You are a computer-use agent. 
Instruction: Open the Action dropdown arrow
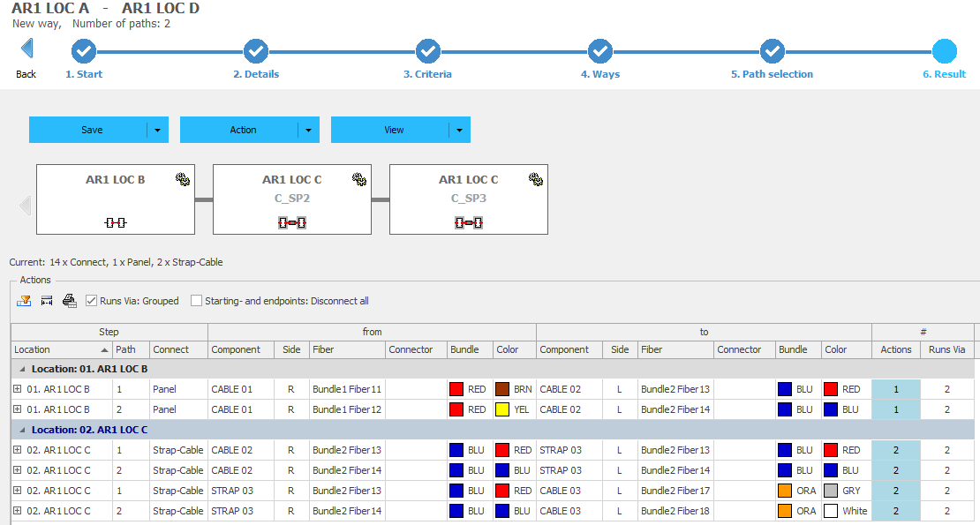point(309,130)
